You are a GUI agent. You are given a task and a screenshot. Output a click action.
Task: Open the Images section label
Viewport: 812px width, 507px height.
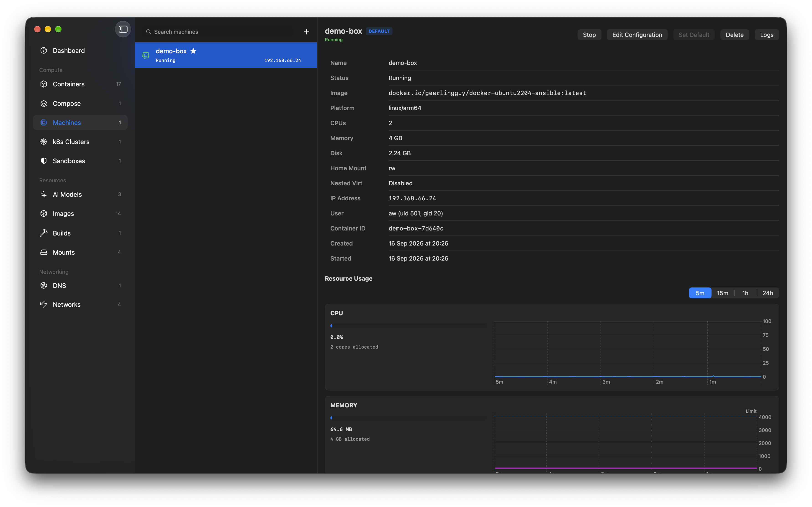click(x=63, y=214)
